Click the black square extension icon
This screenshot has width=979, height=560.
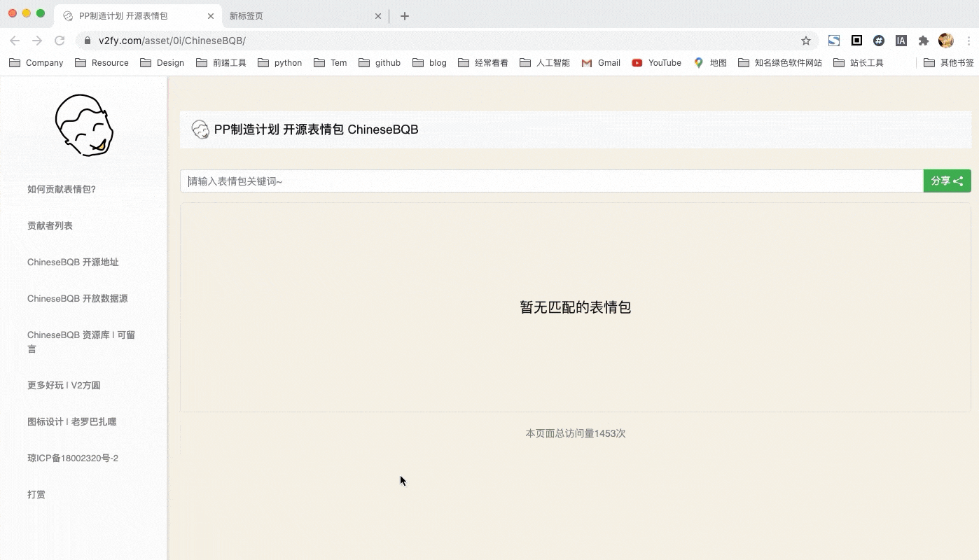coord(856,41)
